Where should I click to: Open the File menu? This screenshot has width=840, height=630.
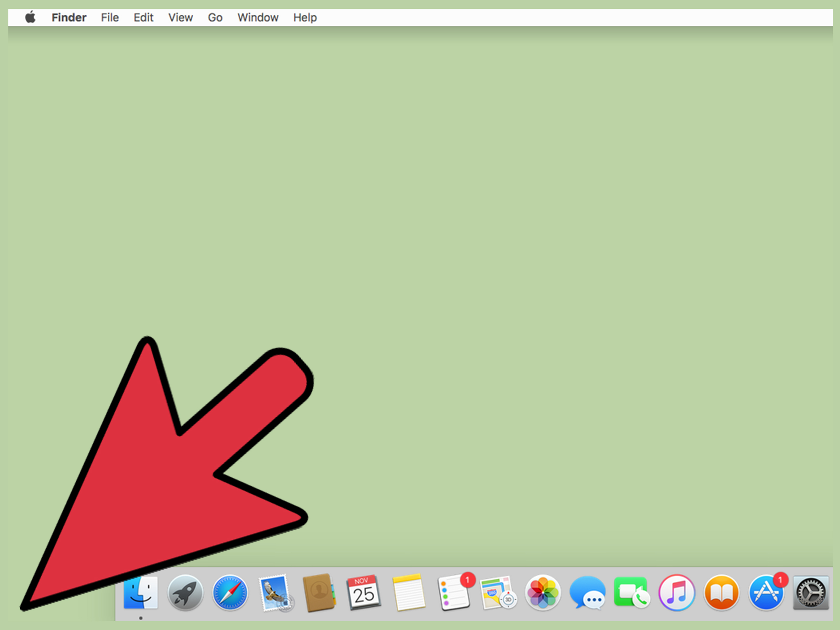[x=110, y=18]
